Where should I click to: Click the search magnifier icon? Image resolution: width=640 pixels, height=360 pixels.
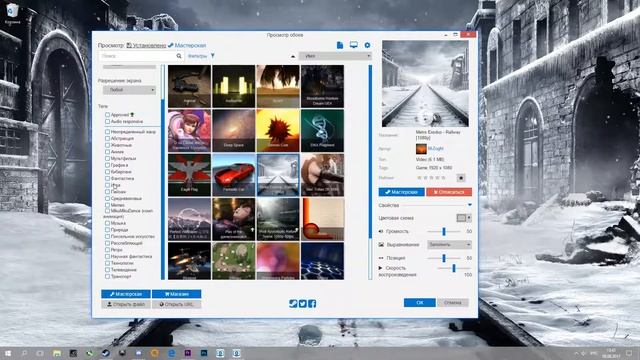[x=179, y=56]
